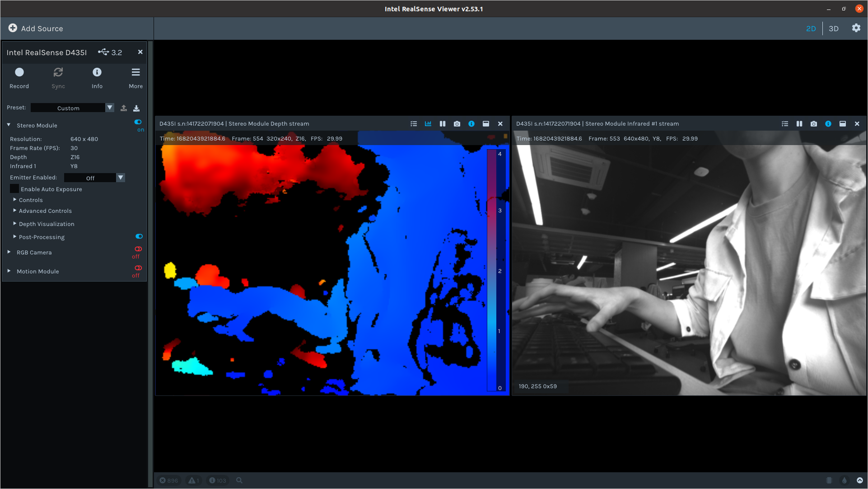The width and height of the screenshot is (868, 489).
Task: Toggle the histogram icon on Depth stream
Action: [428, 124]
